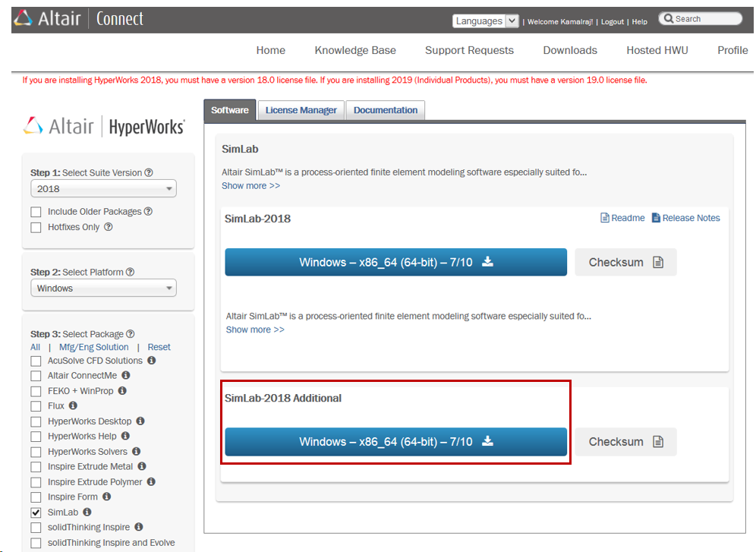The width and height of the screenshot is (756, 552).
Task: Show info for Altair ConnectMe
Action: [x=126, y=375]
